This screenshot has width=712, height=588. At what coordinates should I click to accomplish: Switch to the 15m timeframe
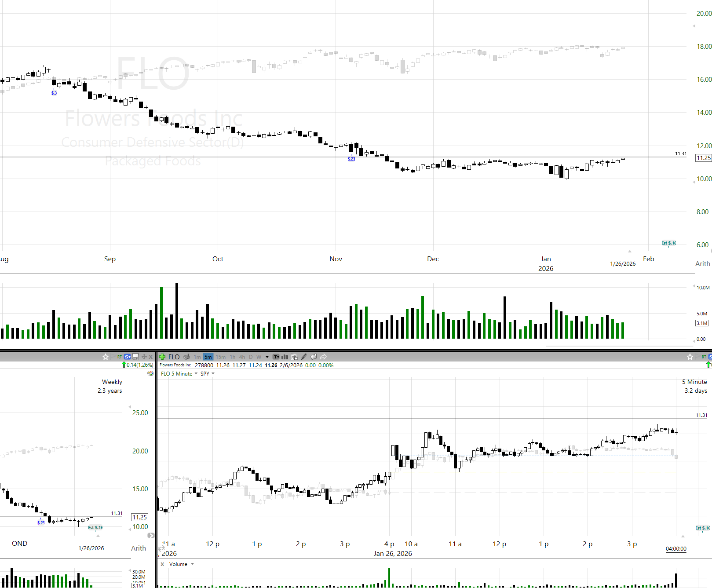(220, 357)
